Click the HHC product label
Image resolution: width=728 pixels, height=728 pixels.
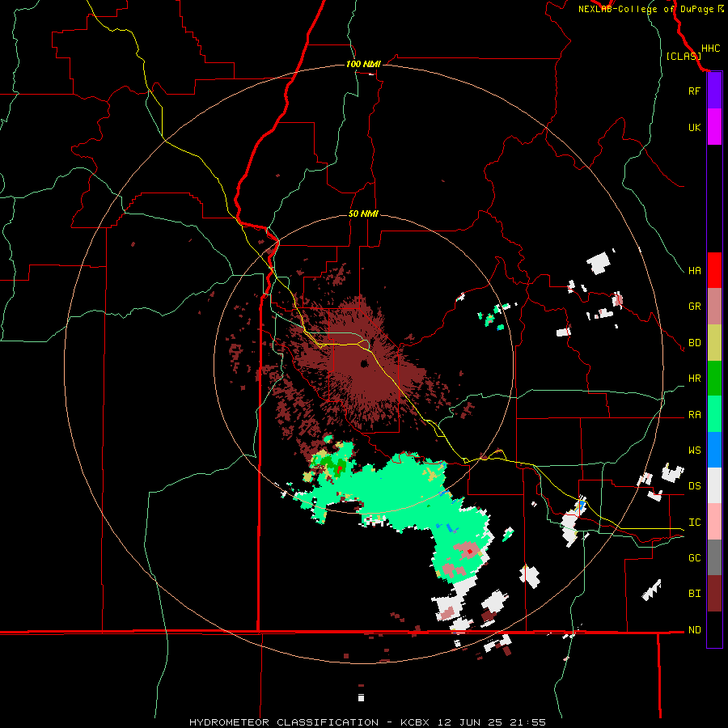click(711, 49)
